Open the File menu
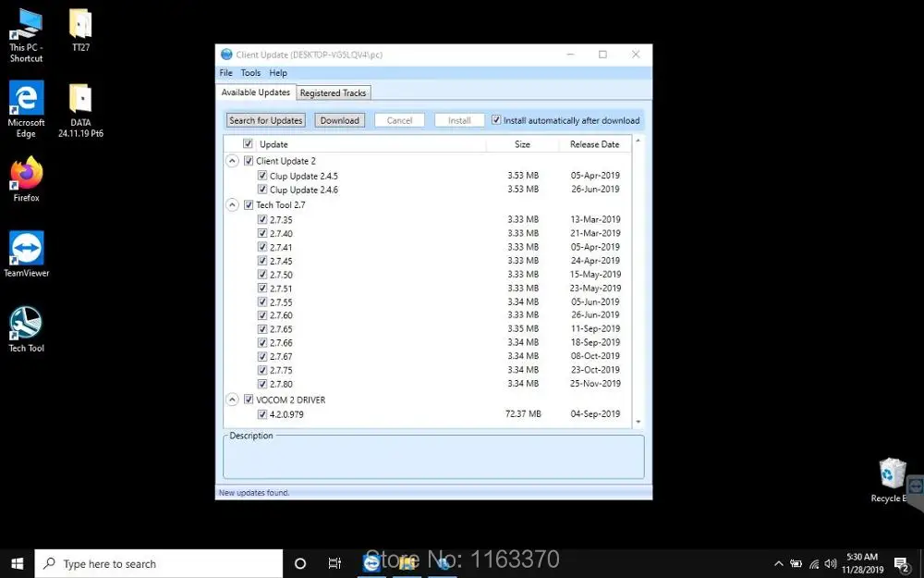924x578 pixels. coord(225,73)
